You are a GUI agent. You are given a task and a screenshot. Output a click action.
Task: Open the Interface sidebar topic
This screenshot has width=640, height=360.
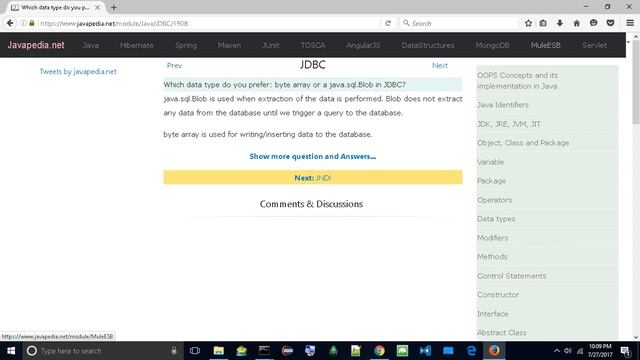(493, 314)
